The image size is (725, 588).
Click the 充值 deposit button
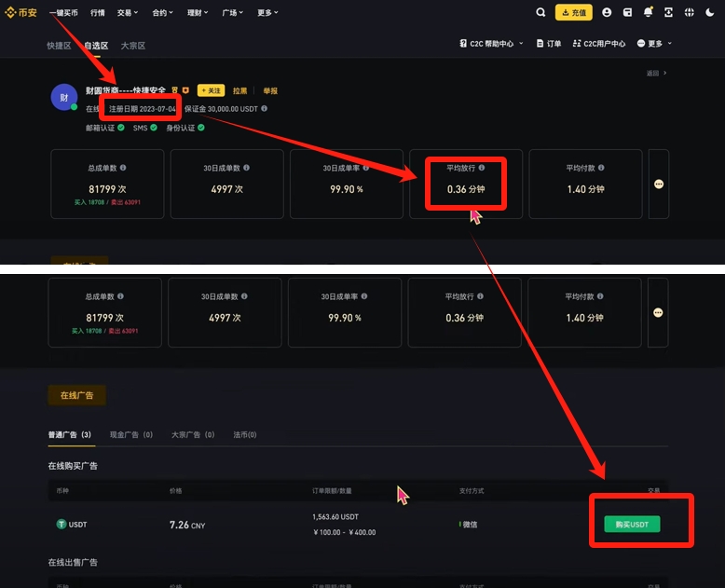pyautogui.click(x=574, y=12)
